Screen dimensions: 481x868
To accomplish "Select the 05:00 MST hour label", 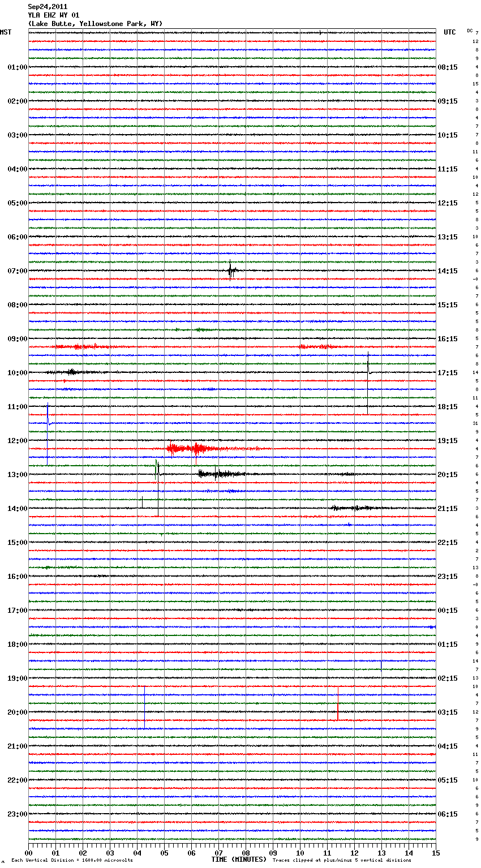I will coord(18,203).
